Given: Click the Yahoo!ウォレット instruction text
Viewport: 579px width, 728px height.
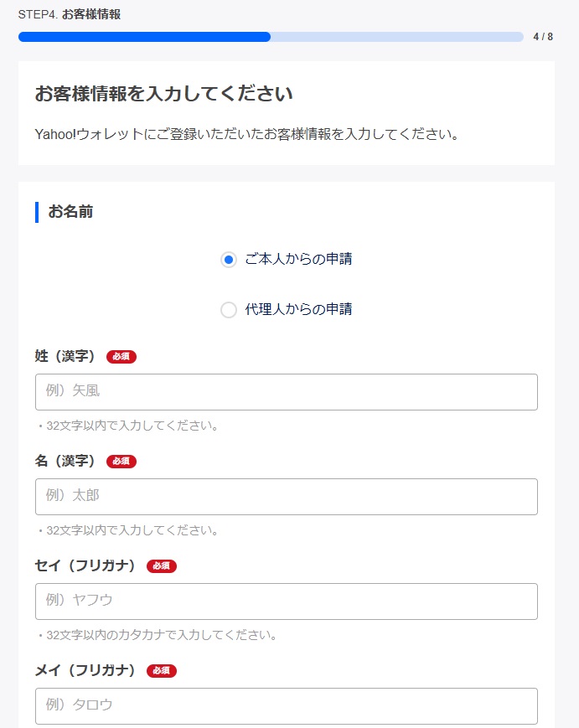Looking at the screenshot, I should [251, 135].
